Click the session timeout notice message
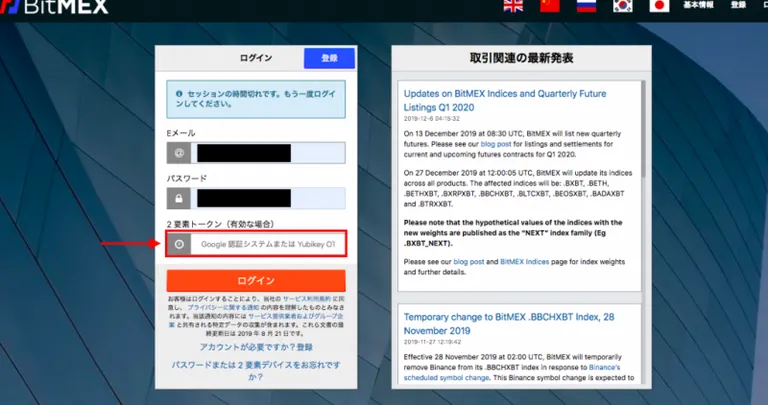 pos(256,99)
